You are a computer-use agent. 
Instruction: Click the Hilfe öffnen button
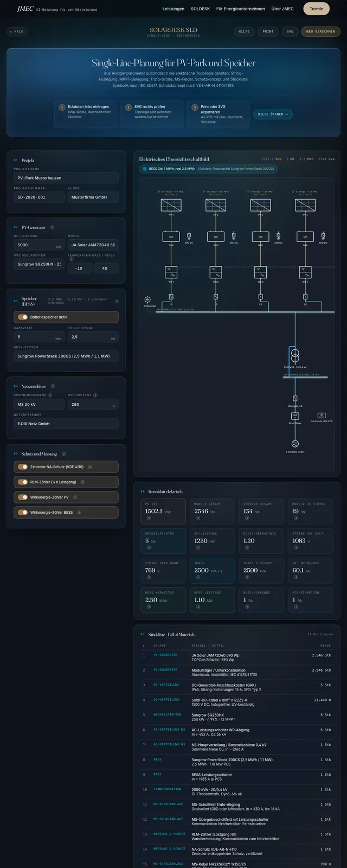click(x=273, y=114)
